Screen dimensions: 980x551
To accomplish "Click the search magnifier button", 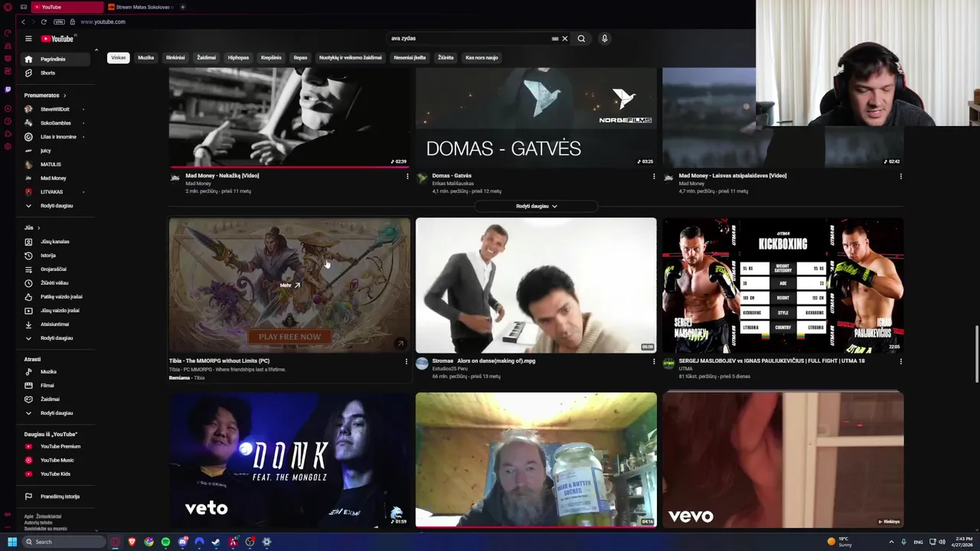I will [x=581, y=38].
